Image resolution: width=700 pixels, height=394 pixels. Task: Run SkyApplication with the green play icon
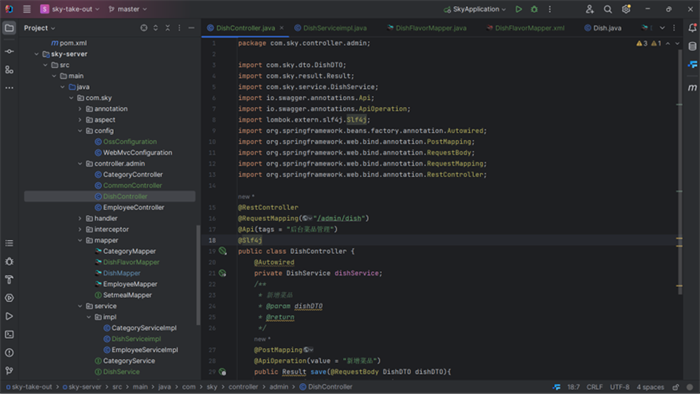[x=518, y=9]
